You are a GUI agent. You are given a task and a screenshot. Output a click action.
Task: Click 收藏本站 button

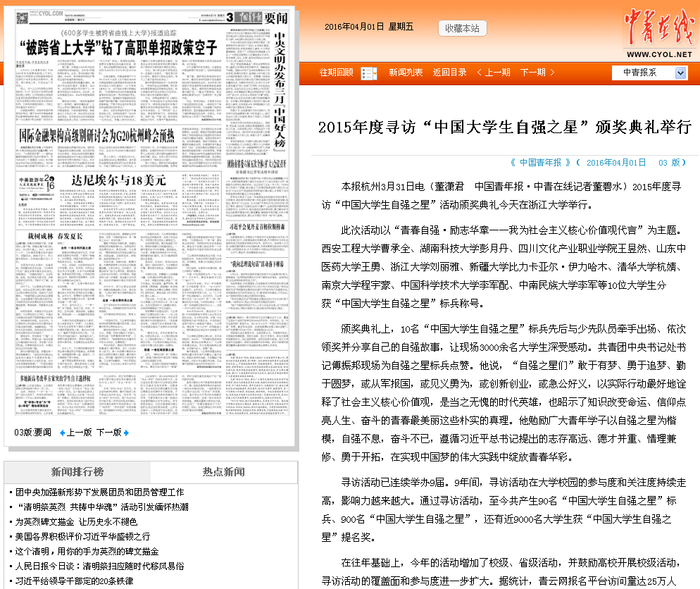(462, 29)
